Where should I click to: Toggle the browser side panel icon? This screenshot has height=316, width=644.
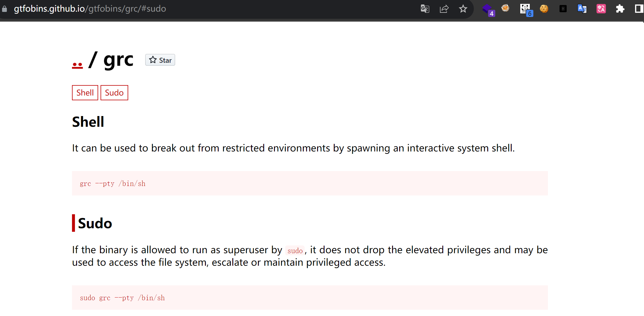tap(638, 9)
